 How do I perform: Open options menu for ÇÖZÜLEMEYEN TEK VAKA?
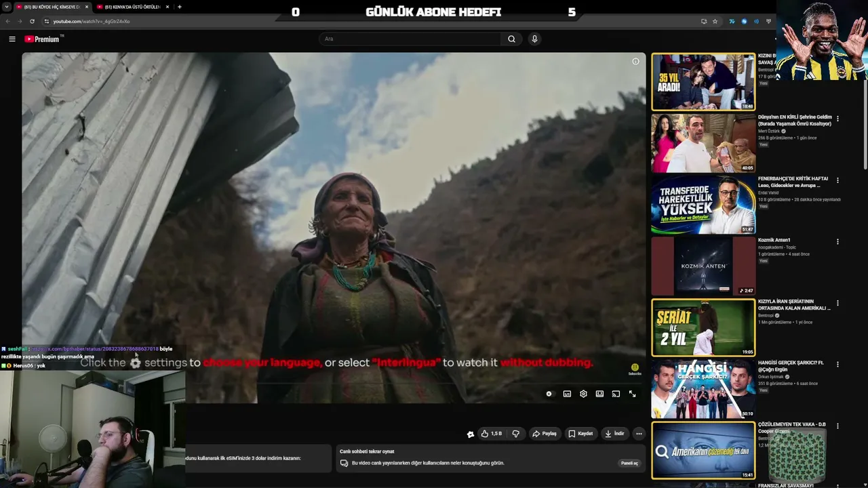tap(837, 426)
